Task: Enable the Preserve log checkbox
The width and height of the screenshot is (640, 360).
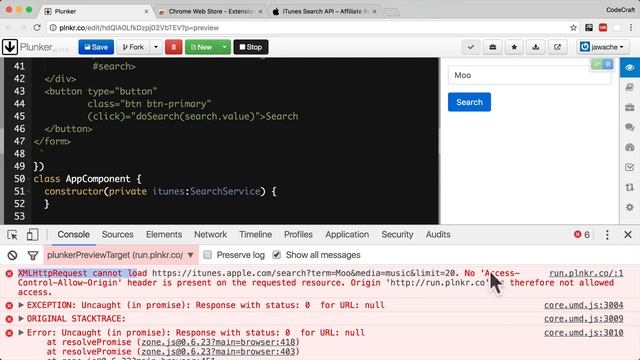Action: 208,255
